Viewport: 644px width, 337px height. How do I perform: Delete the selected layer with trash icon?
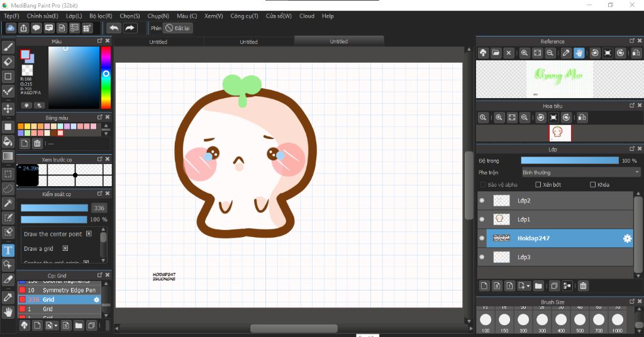pos(583,285)
